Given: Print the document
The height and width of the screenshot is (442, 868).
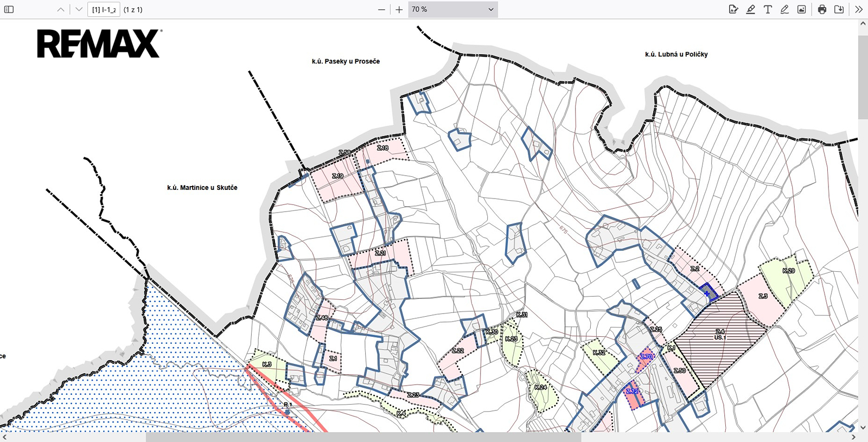Looking at the screenshot, I should [x=822, y=9].
